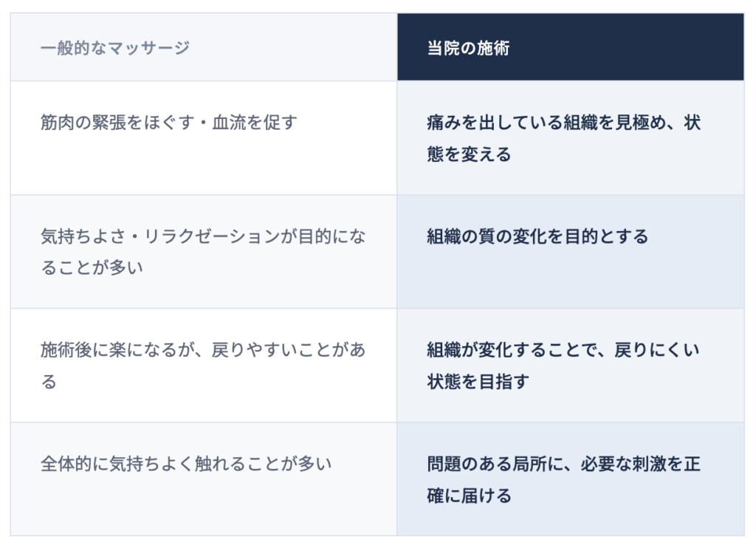Click the text line 態を変える
The width and height of the screenshot is (756, 548).
tap(469, 154)
